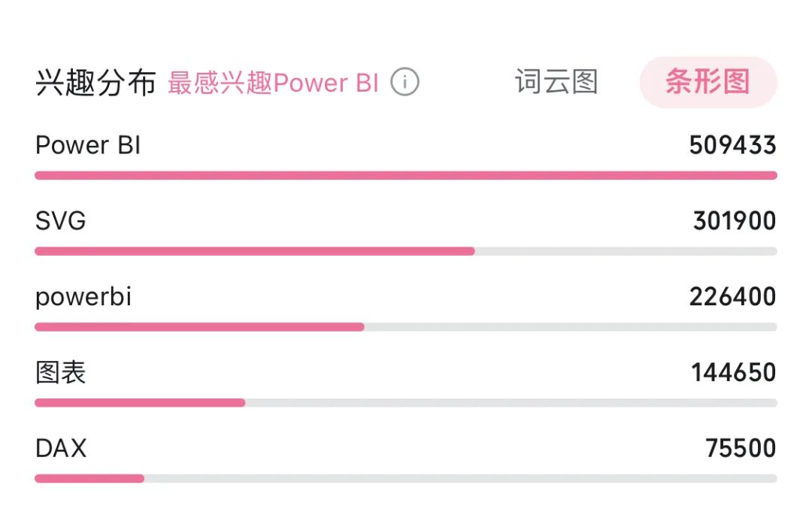Click the 图表 value 144650
The height and width of the screenshot is (506, 812).
tap(734, 372)
